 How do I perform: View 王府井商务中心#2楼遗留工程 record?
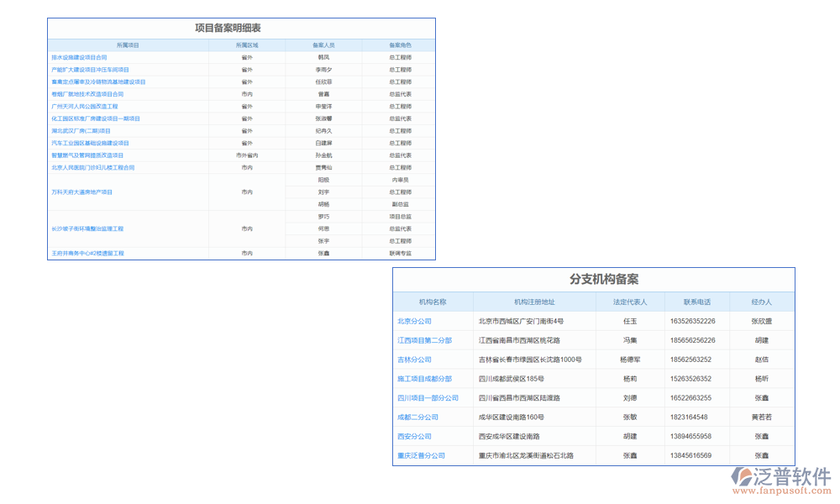pos(90,252)
